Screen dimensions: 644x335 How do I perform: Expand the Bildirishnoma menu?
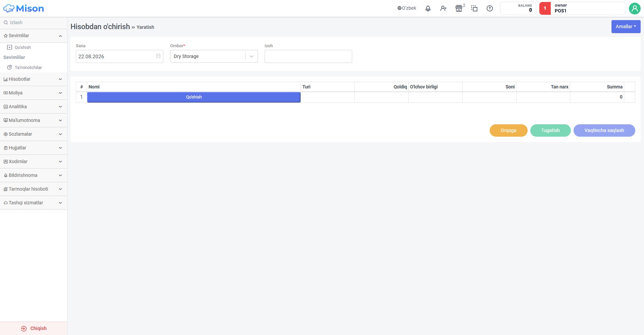pos(34,176)
